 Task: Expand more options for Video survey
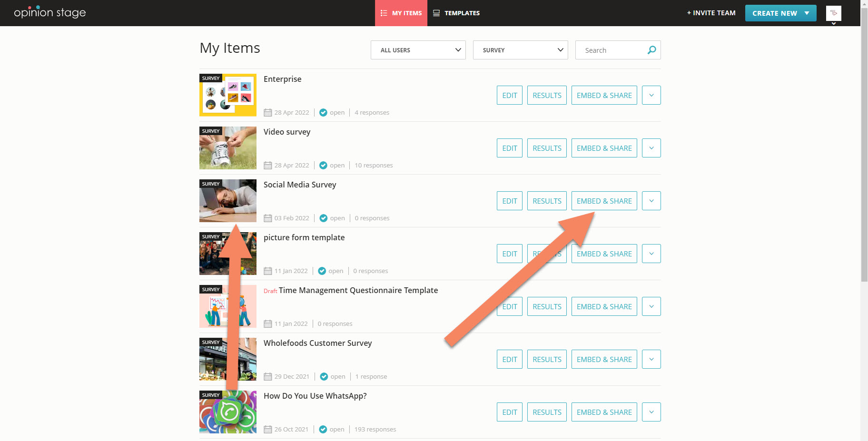pyautogui.click(x=651, y=148)
